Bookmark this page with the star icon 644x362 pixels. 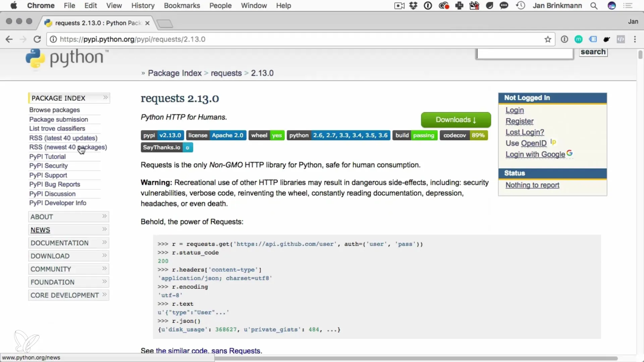tap(548, 39)
